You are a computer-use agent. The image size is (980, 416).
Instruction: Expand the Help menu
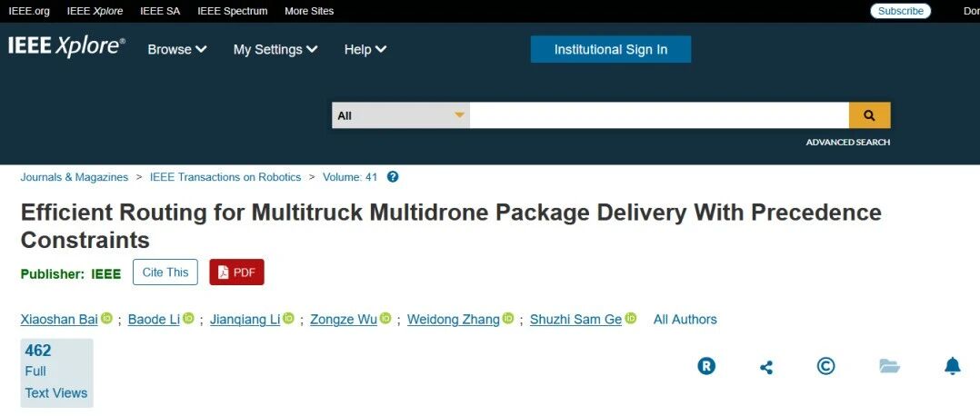click(365, 49)
